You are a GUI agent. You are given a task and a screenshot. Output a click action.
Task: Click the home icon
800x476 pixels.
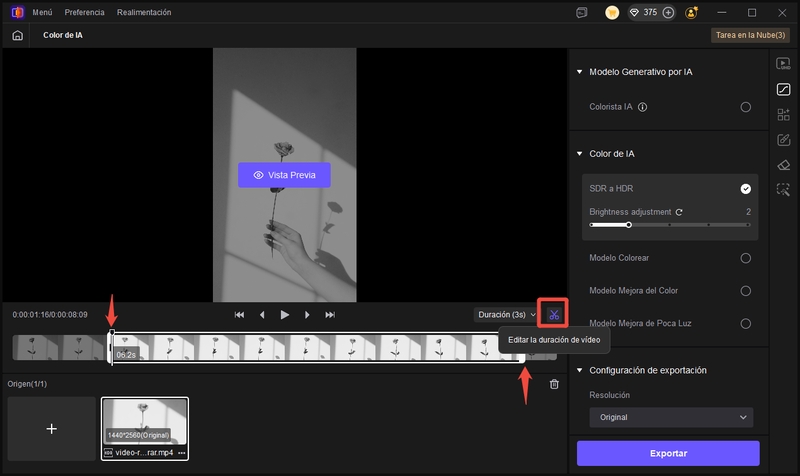pos(17,35)
